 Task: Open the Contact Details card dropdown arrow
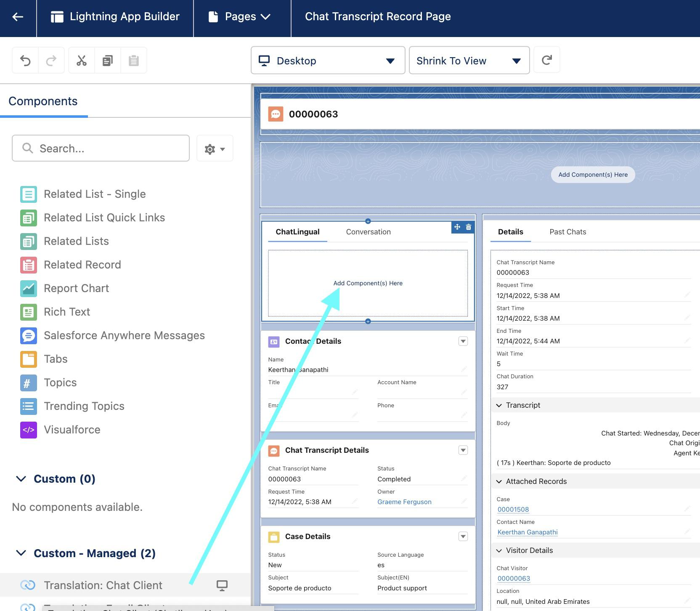463,341
